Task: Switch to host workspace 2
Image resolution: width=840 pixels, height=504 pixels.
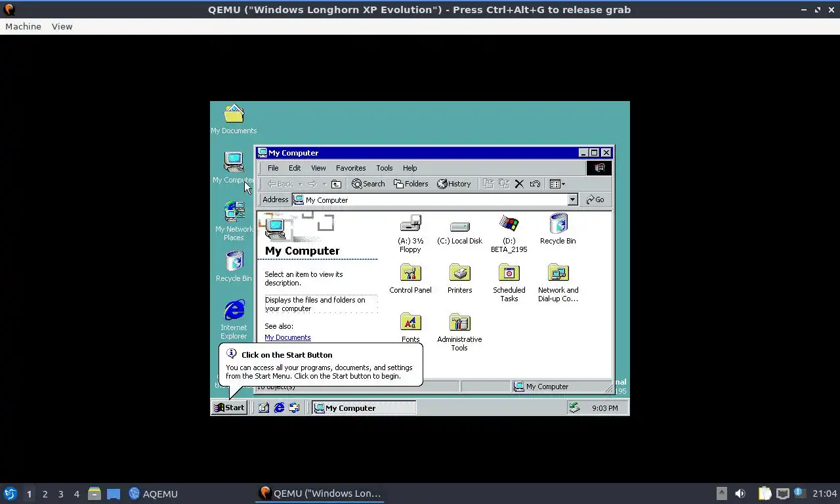Action: pos(45,493)
